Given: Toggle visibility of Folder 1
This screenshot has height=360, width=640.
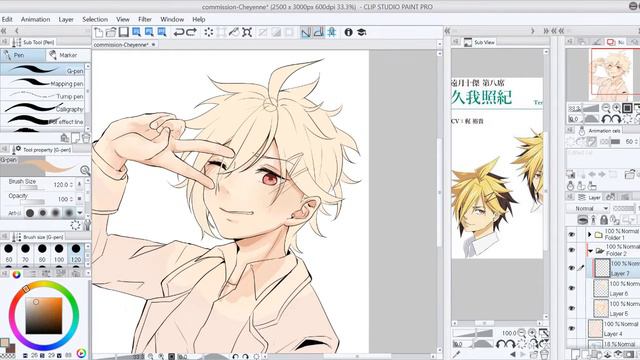Looking at the screenshot, I should pyautogui.click(x=571, y=234).
